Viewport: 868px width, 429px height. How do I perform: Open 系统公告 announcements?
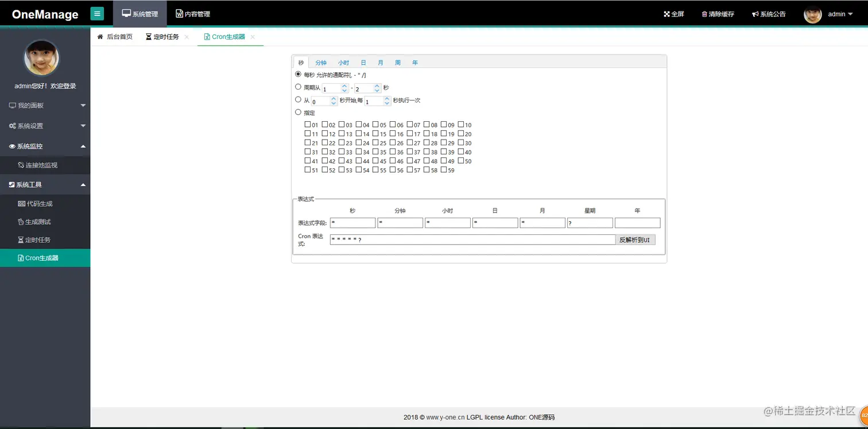click(x=769, y=14)
